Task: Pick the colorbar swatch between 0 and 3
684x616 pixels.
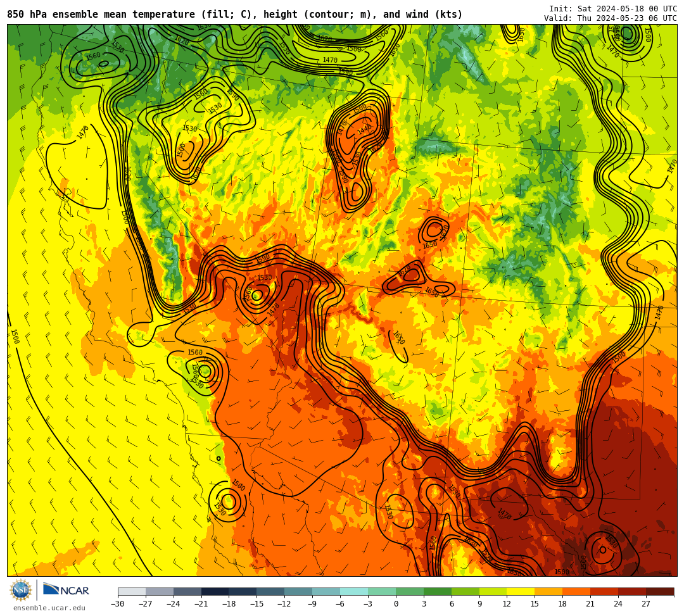Action: pyautogui.click(x=410, y=591)
